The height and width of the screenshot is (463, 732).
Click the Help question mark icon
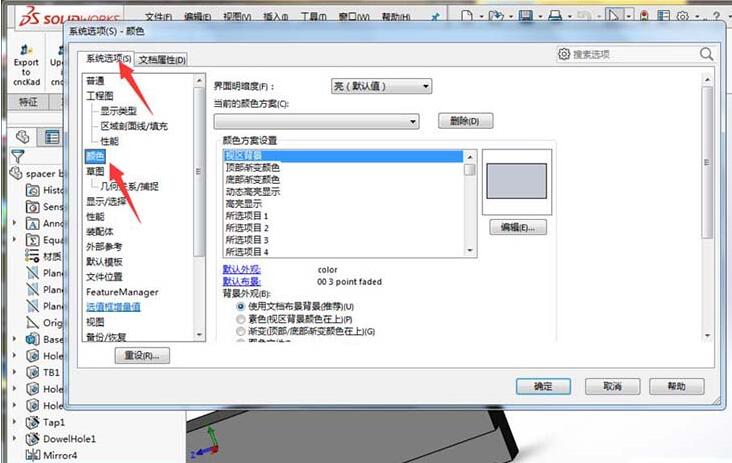coord(716,16)
